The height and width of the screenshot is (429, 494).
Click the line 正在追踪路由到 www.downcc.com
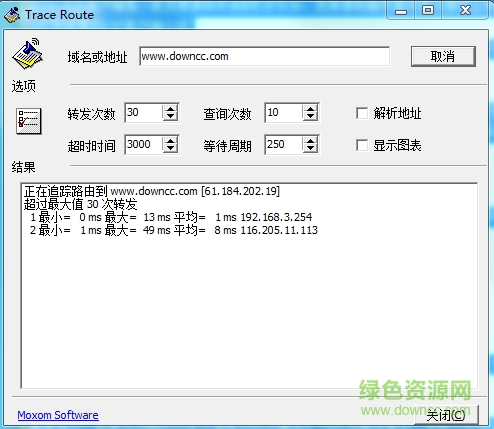click(x=152, y=191)
